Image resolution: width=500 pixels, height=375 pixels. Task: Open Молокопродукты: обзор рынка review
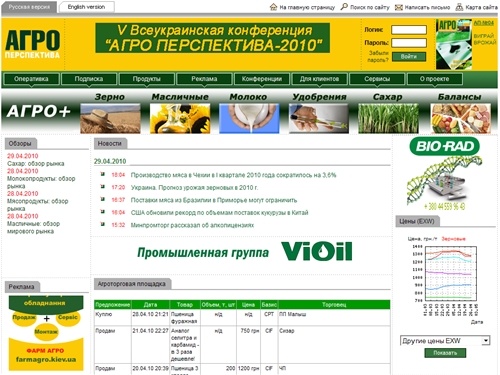(x=41, y=182)
